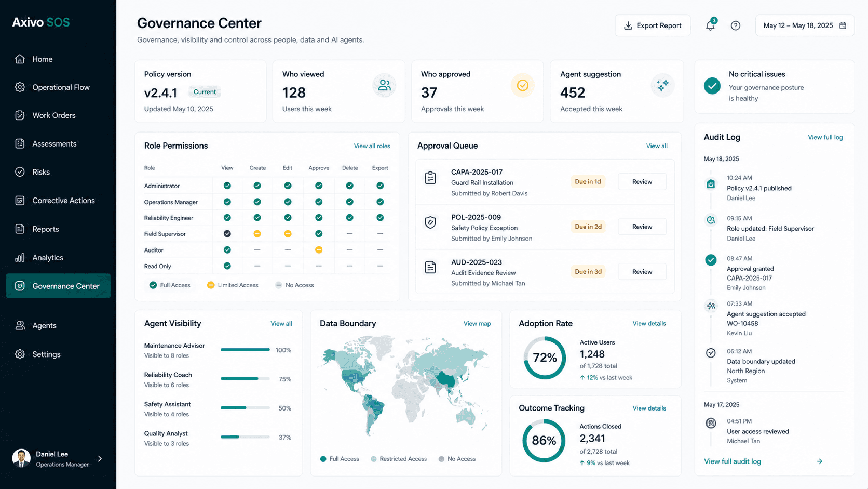
Task: Open Adoption Rate View details link
Action: (649, 323)
